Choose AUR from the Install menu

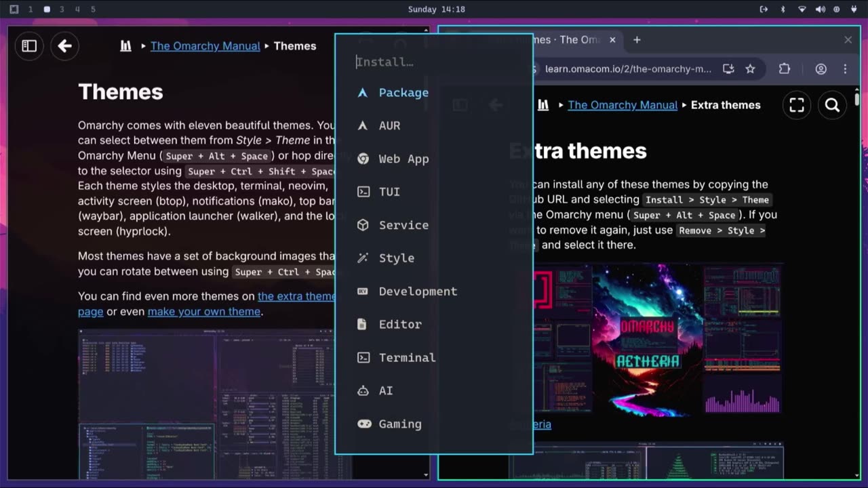pos(389,126)
